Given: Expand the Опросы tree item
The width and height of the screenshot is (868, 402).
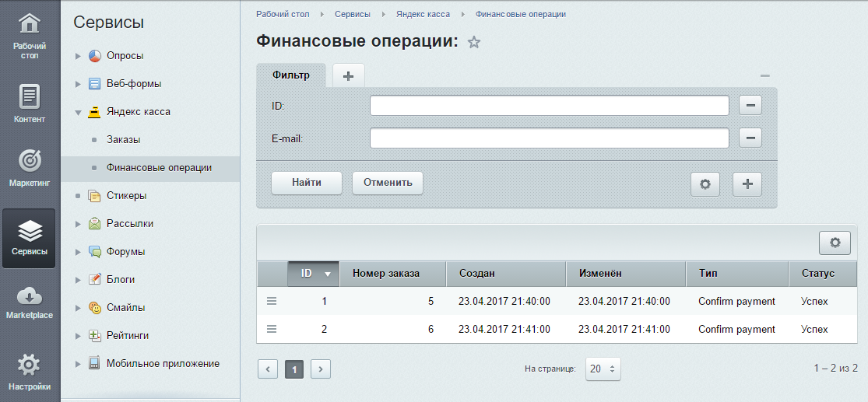Looking at the screenshot, I should [78, 56].
